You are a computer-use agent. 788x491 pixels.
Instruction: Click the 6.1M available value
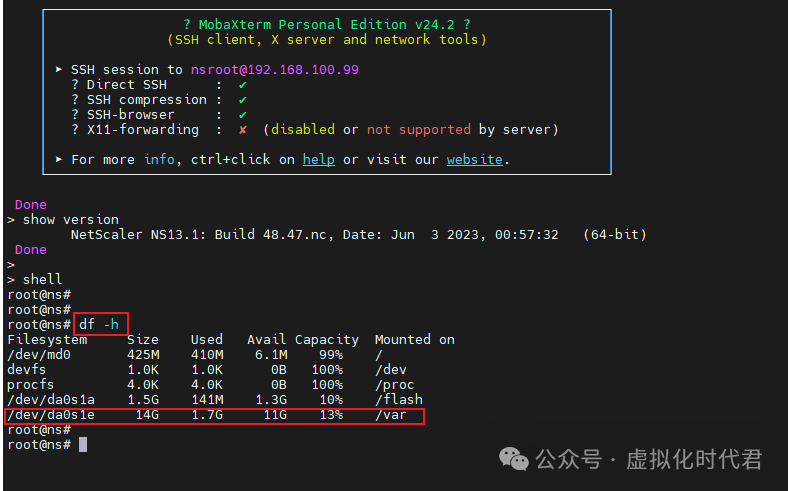pos(271,355)
